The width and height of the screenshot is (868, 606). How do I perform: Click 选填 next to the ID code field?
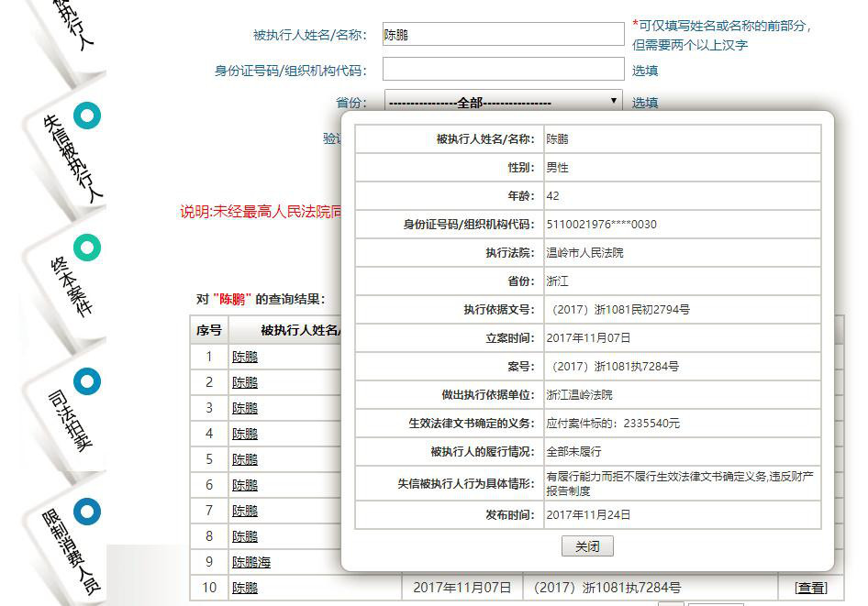(645, 69)
